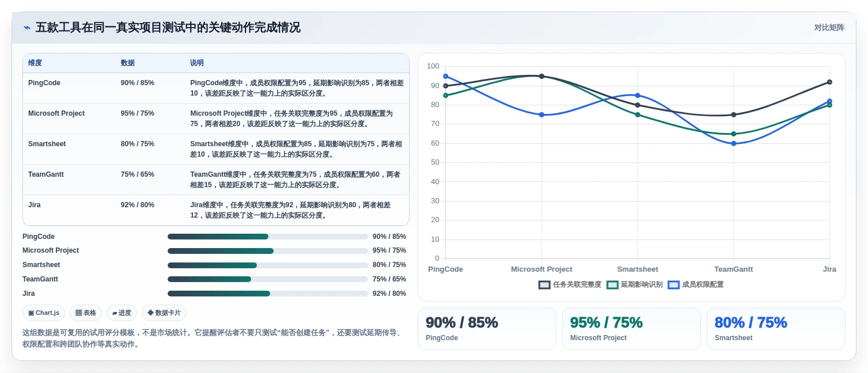Toggle 成员权限配置 legend swatch
The height and width of the screenshot is (373, 868).
tap(674, 285)
